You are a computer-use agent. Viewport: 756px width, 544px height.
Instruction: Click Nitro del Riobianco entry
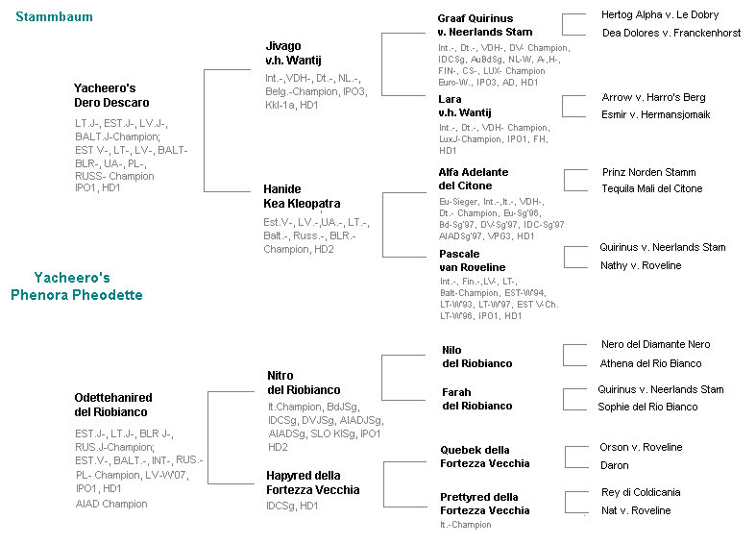point(304,383)
